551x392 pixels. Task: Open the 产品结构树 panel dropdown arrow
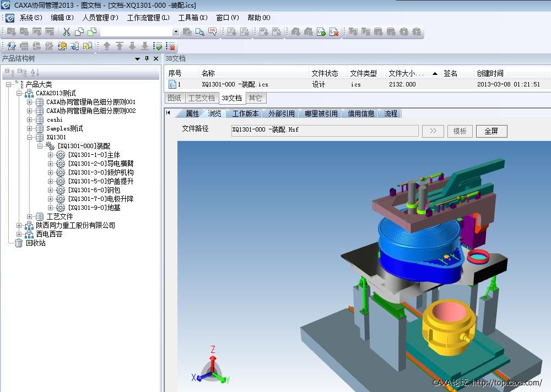pos(138,59)
